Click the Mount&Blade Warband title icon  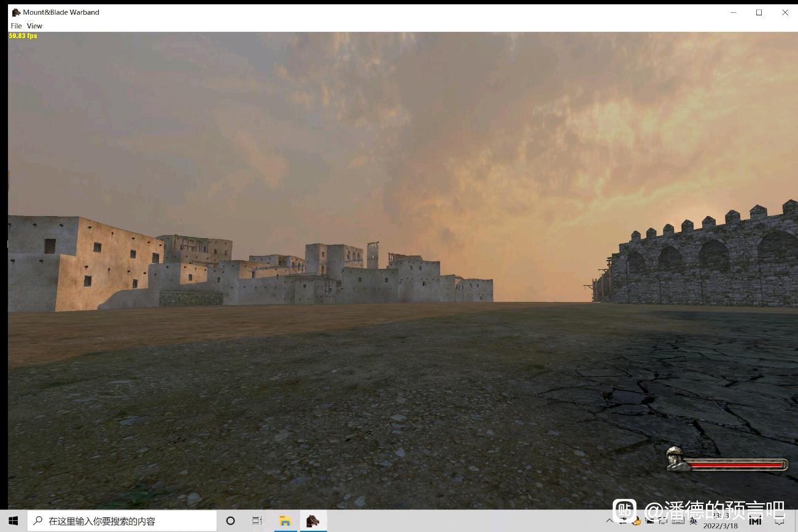(16, 12)
